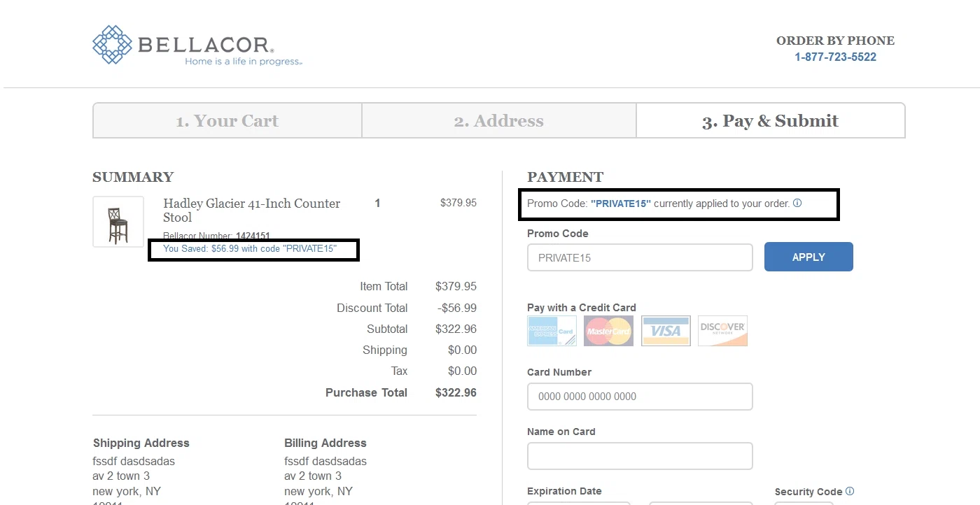980x505 pixels.
Task: Click the American Express card icon
Action: [552, 331]
